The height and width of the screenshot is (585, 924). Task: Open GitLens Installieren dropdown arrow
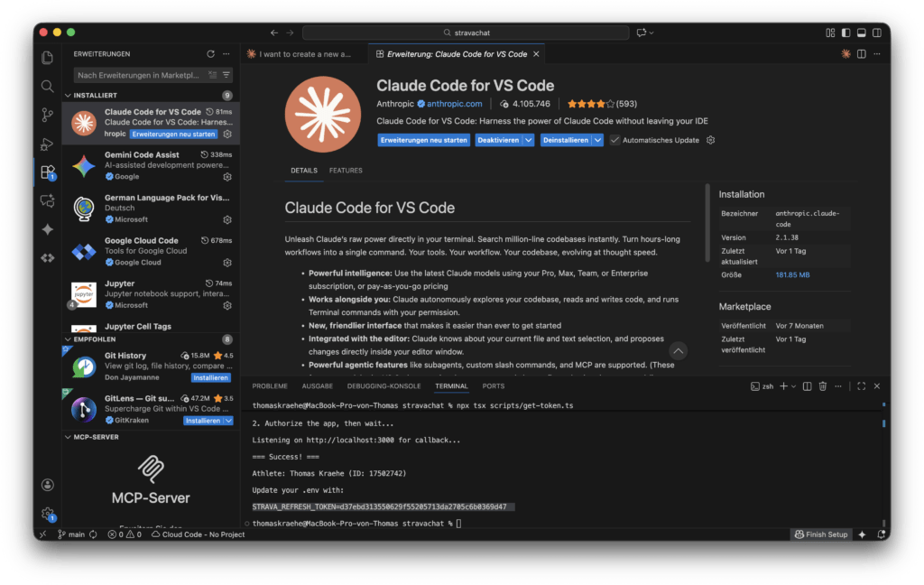coord(228,421)
